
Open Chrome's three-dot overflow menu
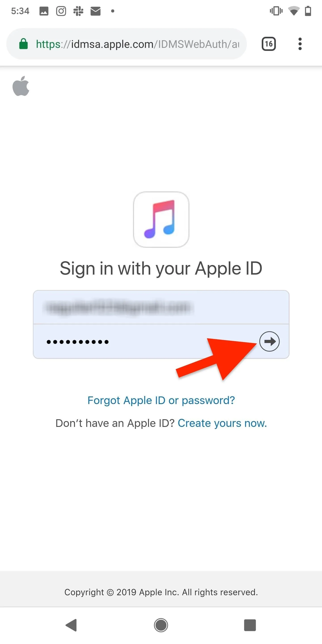pyautogui.click(x=300, y=44)
